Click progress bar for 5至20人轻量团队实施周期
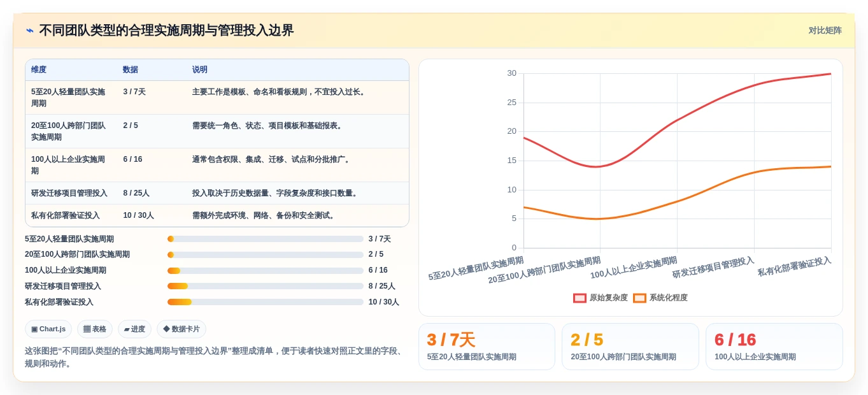The width and height of the screenshot is (868, 395). [x=266, y=239]
